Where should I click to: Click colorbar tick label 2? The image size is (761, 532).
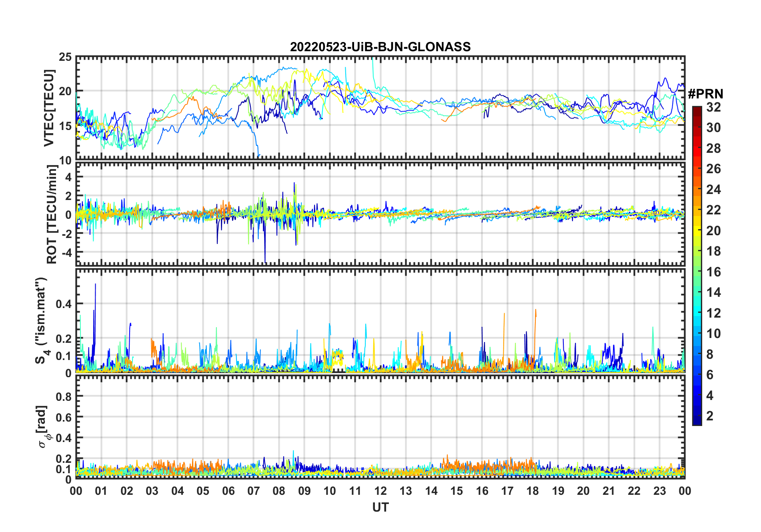coord(710,416)
